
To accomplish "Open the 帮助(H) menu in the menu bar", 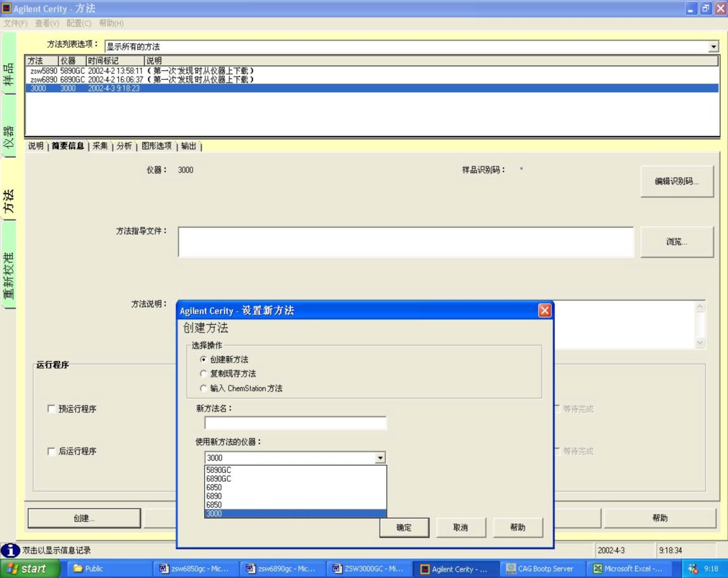I will pos(111,23).
